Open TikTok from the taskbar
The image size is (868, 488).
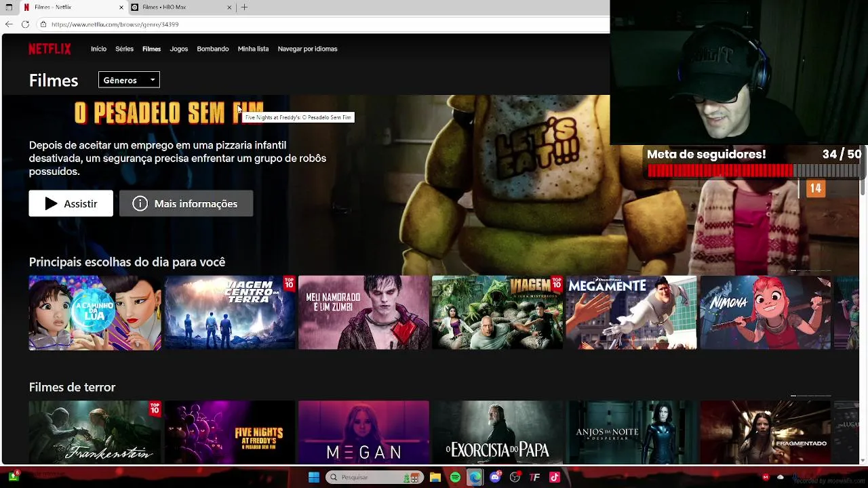click(554, 477)
